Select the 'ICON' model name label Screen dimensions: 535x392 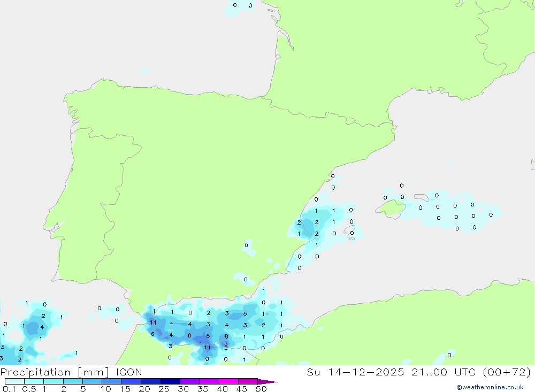click(129, 372)
